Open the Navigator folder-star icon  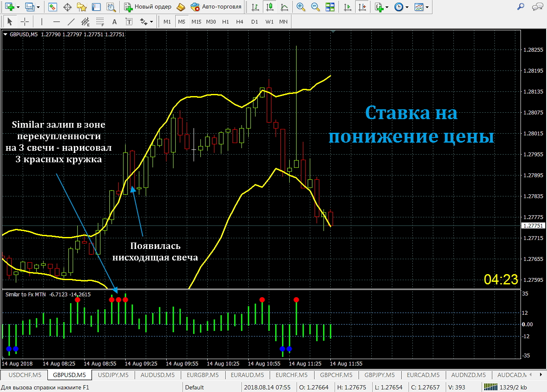tap(82, 7)
